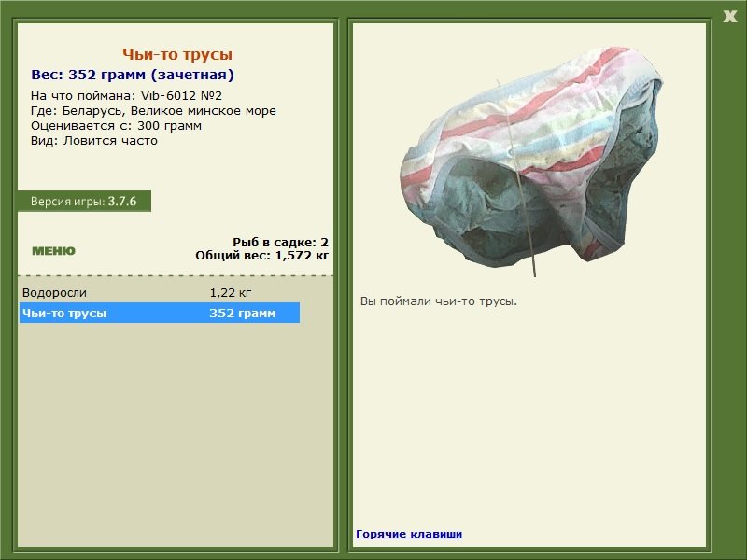Click the Общий вес: 1,572 кг total
This screenshot has width=747, height=560.
[261, 255]
